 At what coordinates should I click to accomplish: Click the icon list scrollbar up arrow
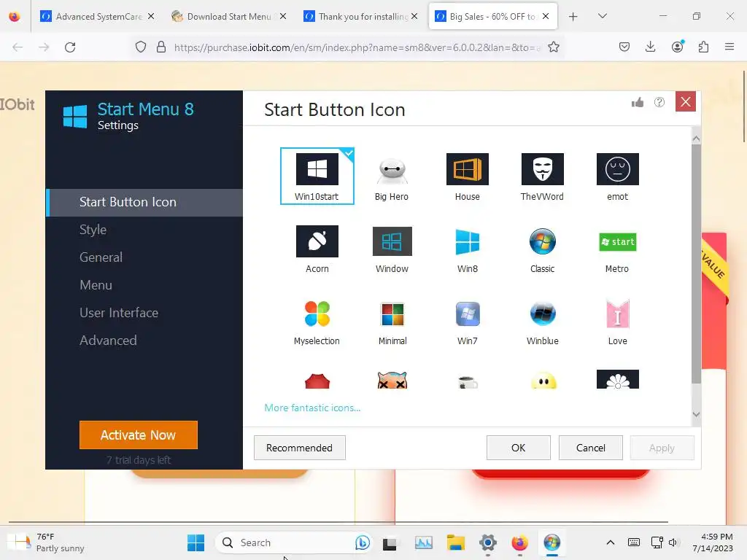696,139
